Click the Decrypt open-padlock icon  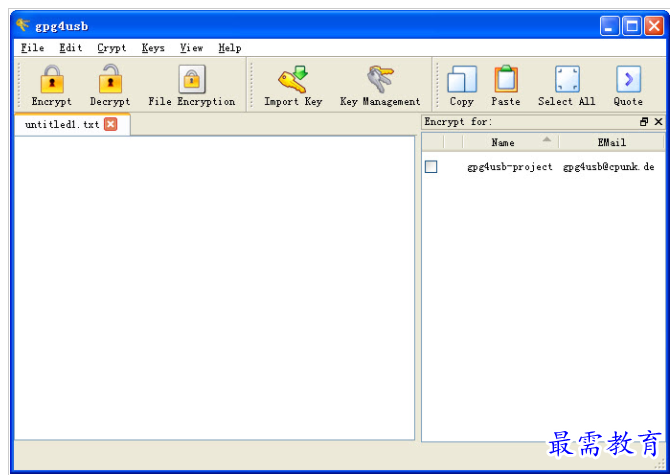(110, 79)
